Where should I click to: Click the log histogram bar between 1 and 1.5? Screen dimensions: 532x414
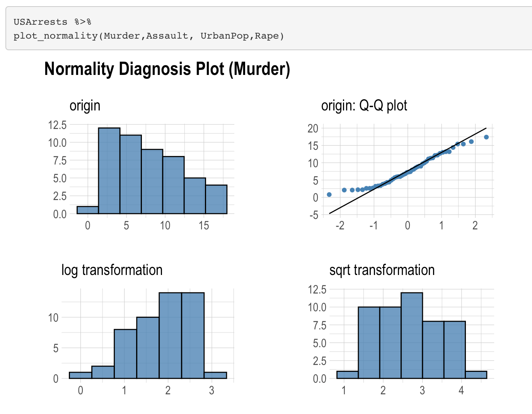(125, 354)
